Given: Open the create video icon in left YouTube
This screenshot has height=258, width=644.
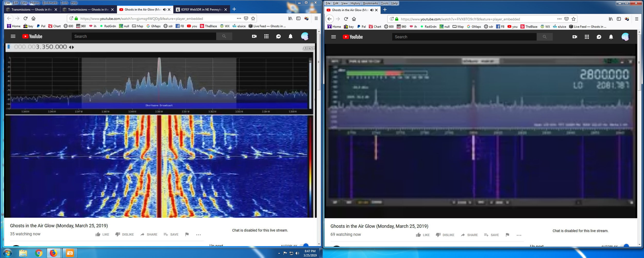Looking at the screenshot, I should (254, 36).
